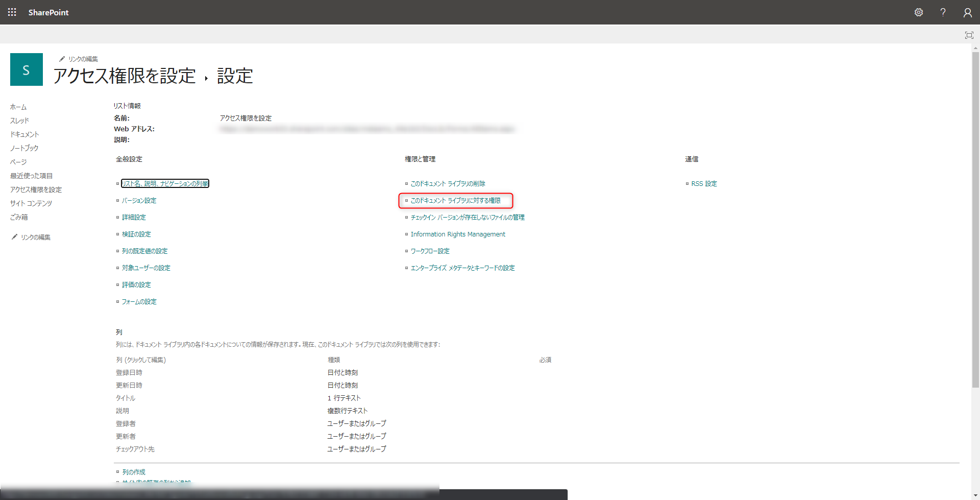Open RSS 設定 link

click(704, 184)
